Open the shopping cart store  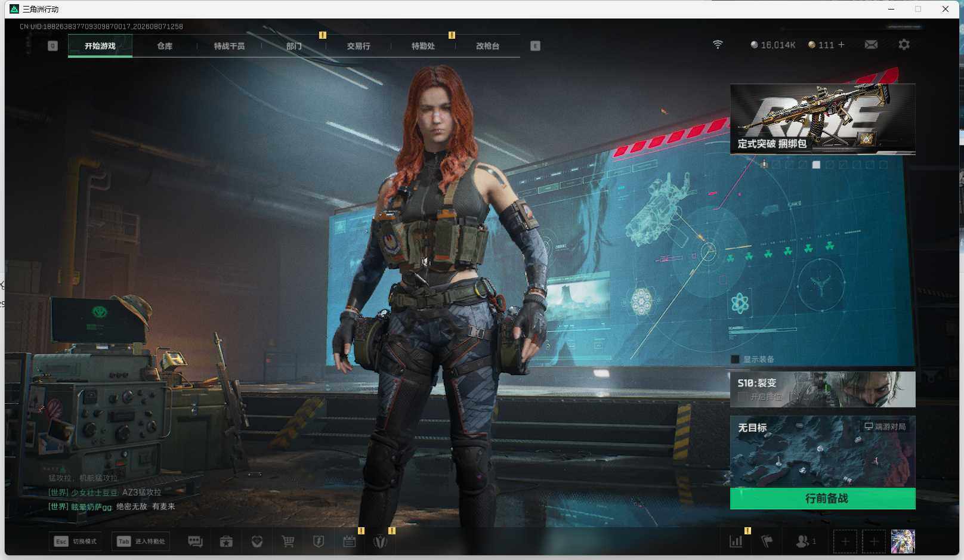point(288,542)
